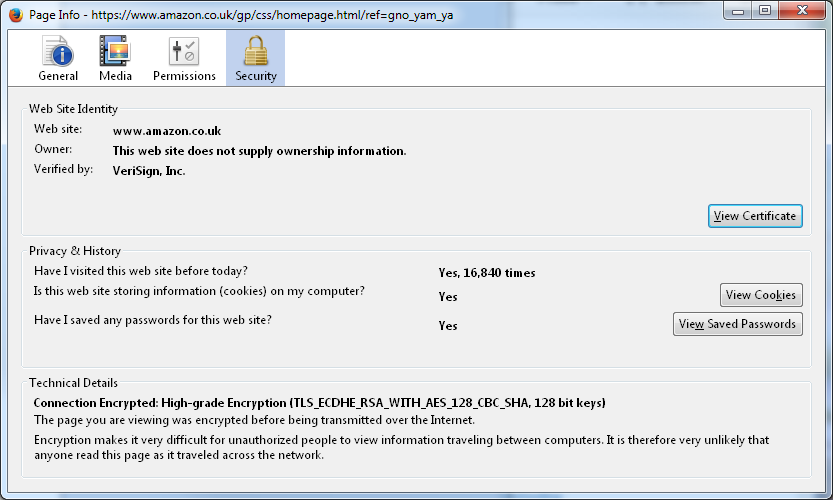The height and width of the screenshot is (500, 833).
Task: Click the 'Verified by:' label
Action: [63, 169]
